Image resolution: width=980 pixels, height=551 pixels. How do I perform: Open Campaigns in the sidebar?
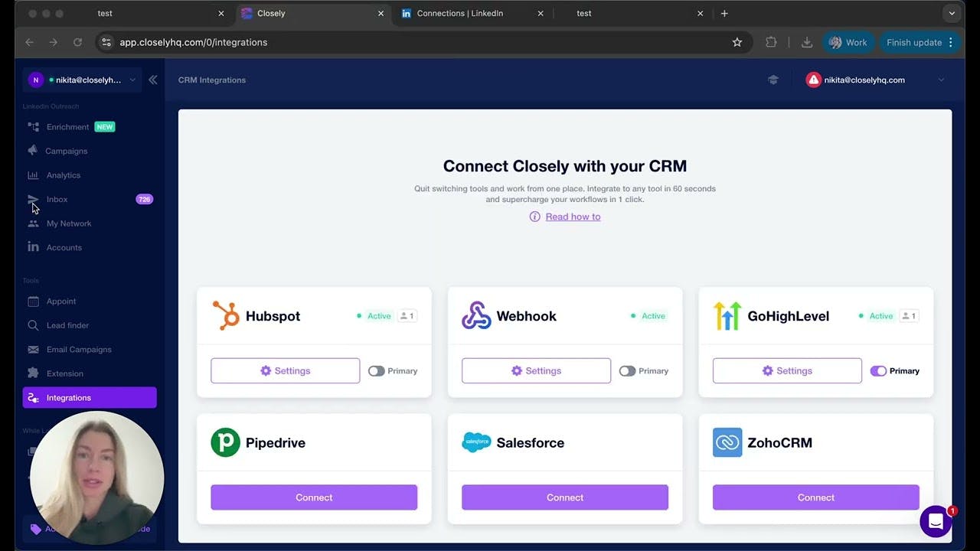click(x=66, y=151)
